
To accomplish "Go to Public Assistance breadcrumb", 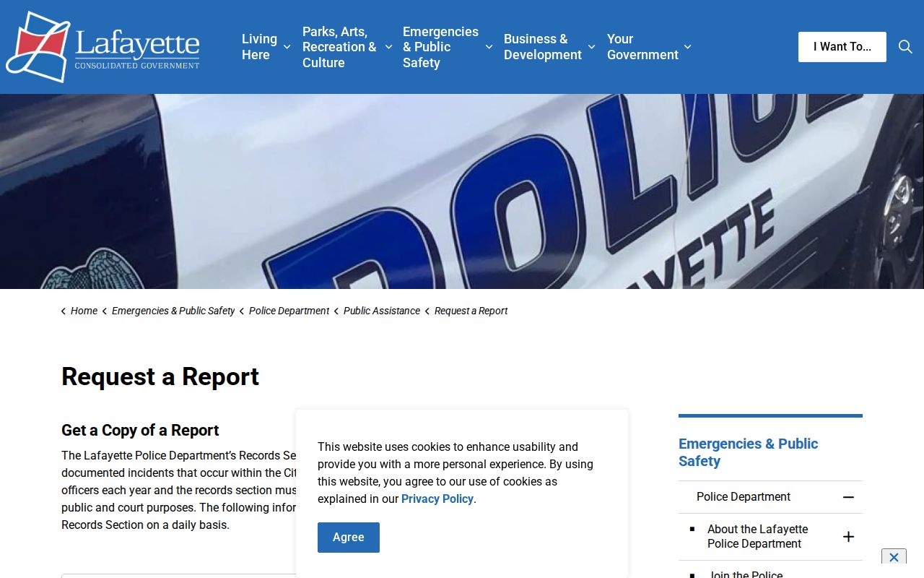I will click(x=382, y=311).
